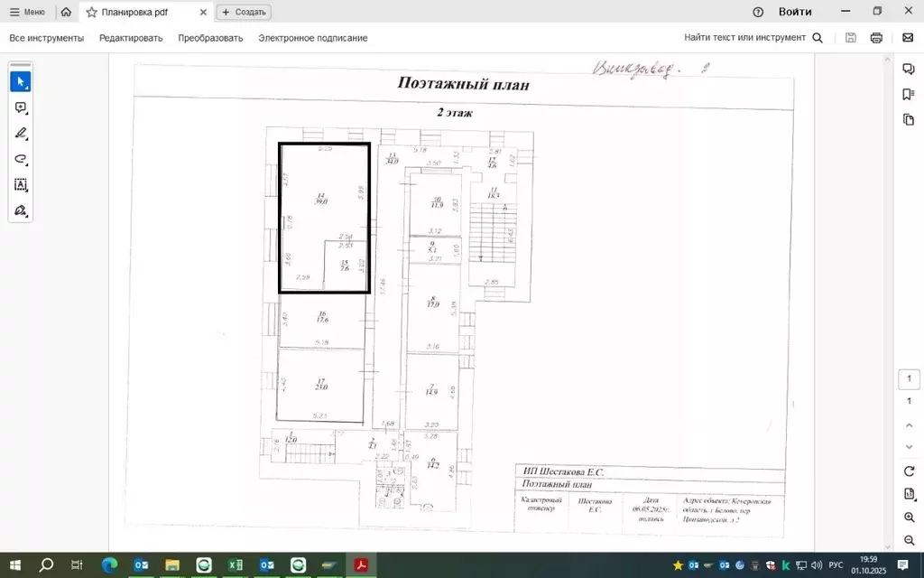Open the Меню hamburger menu
This screenshot has width=924, height=578.
(27, 12)
